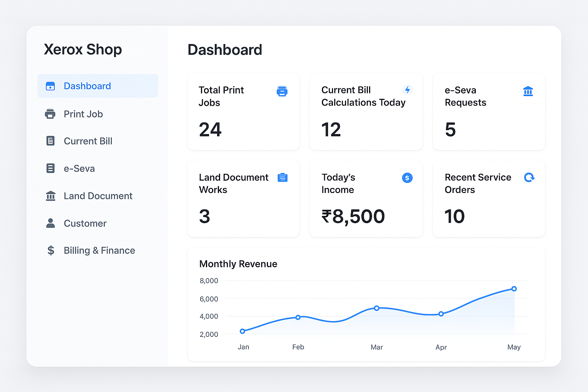This screenshot has width=588, height=392.
Task: Open the Today's Income ₹8,500 card
Action: point(366,199)
